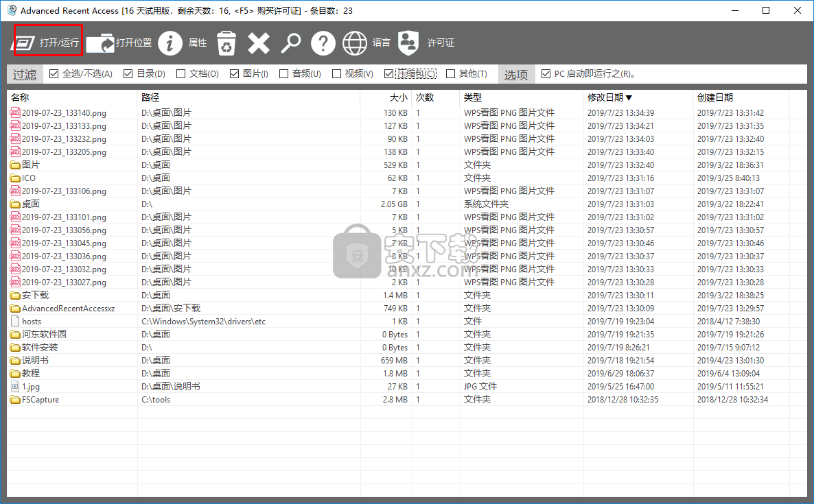Click the hosts file icon
814x504 pixels.
(x=15, y=321)
